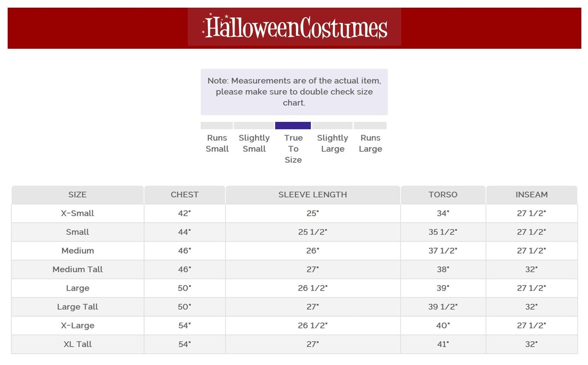Click the CHEST column header
The height and width of the screenshot is (365, 588).
tap(185, 195)
